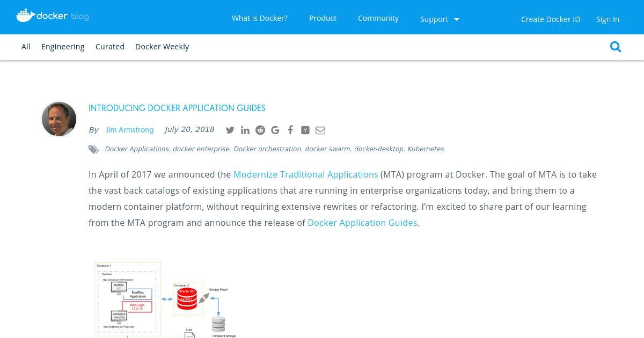644x338 pixels.
Task: Open the Kubernetes tag
Action: (426, 149)
